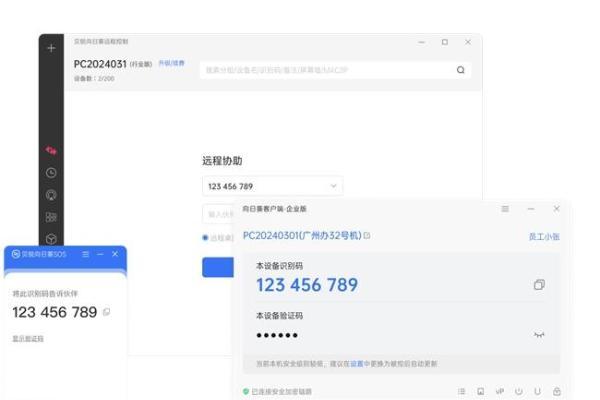Click the device count 2/200 text
600x400 pixels.
coord(94,78)
